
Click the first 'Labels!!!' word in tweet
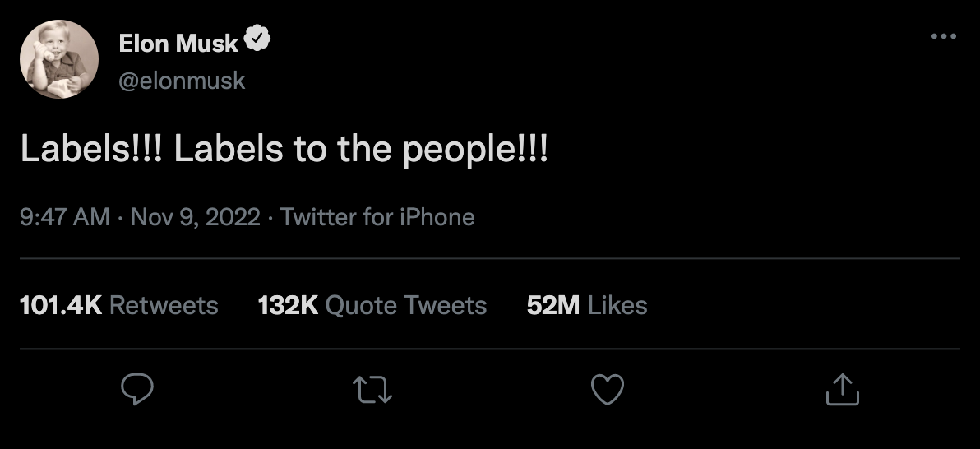click(x=90, y=150)
